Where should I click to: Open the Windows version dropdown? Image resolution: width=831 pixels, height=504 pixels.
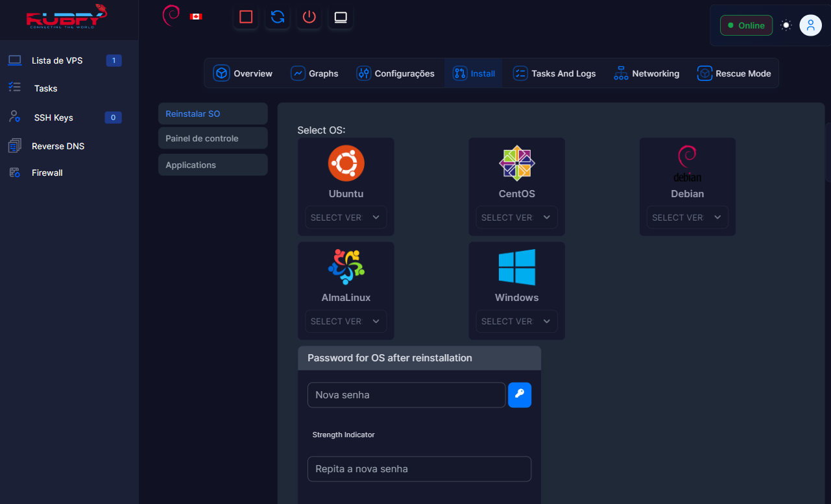[516, 321]
